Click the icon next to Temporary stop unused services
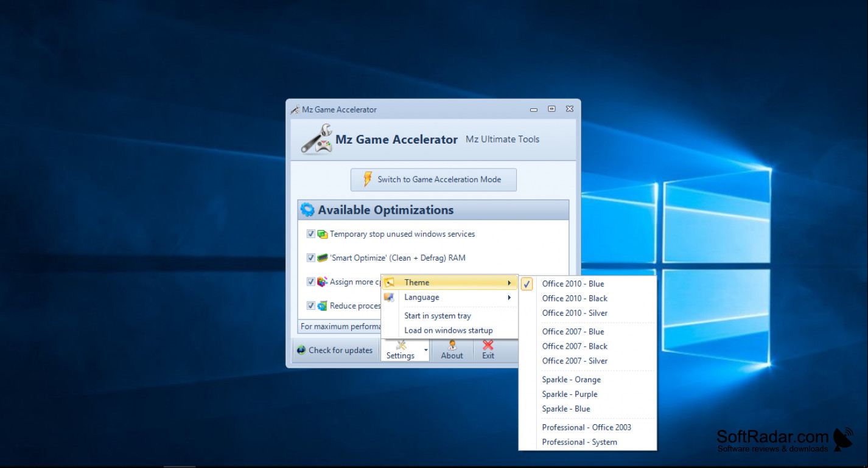Viewport: 868px width, 468px height. tap(323, 234)
